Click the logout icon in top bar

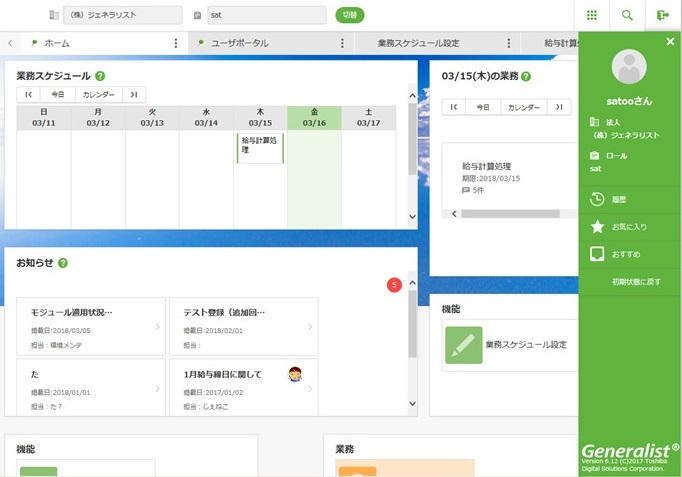[662, 15]
